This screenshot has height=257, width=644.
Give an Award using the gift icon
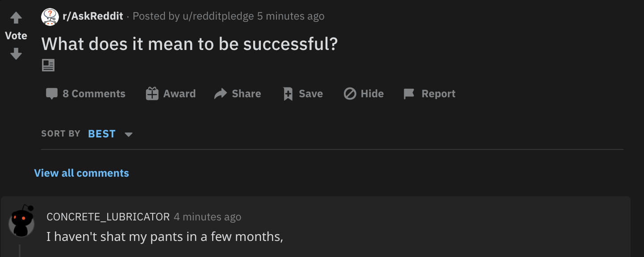(x=152, y=93)
